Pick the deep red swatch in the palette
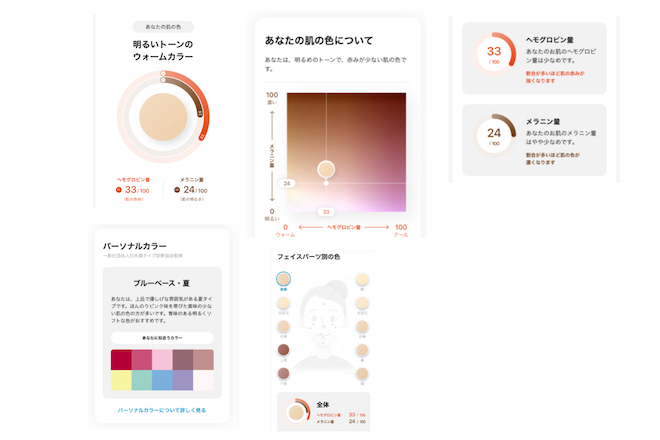The height and width of the screenshot is (440, 660). [121, 360]
